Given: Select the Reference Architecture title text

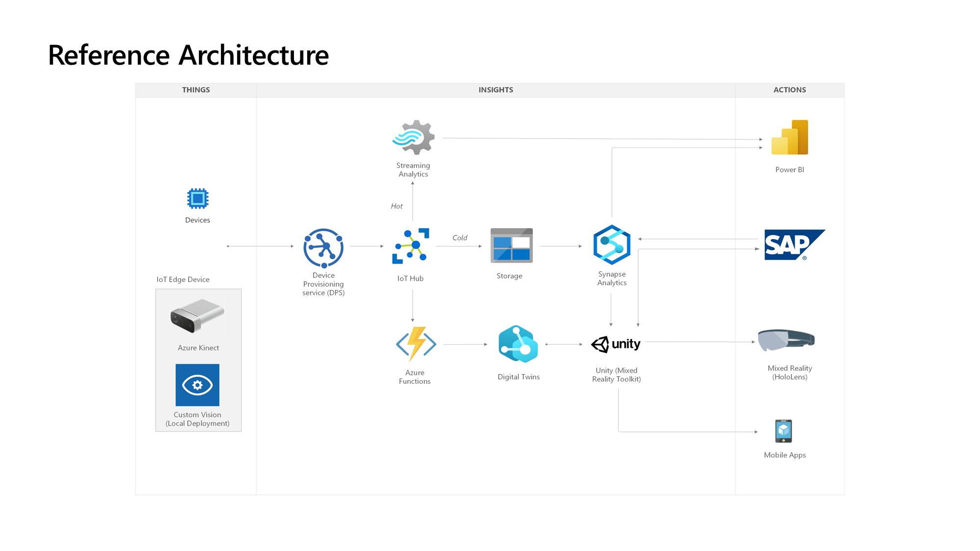Looking at the screenshot, I should tap(188, 55).
